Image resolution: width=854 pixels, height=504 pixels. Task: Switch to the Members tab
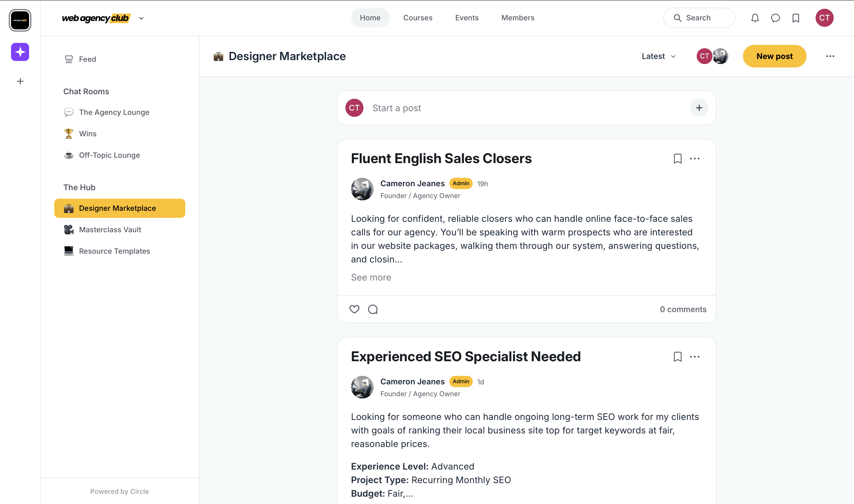518,18
